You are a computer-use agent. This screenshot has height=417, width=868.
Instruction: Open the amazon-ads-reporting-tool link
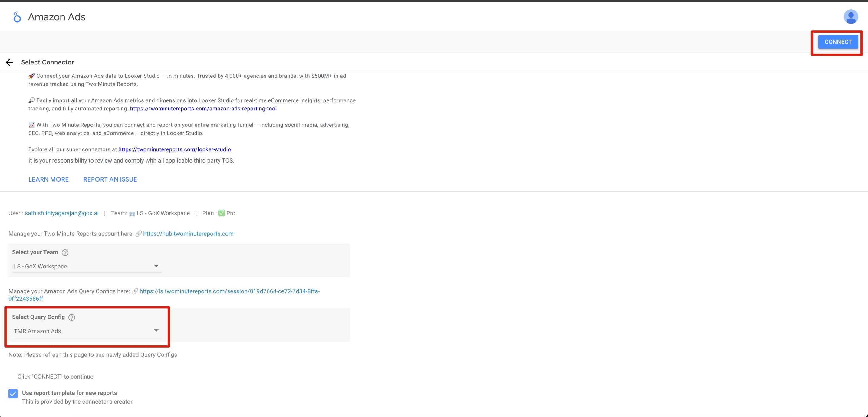coord(203,108)
